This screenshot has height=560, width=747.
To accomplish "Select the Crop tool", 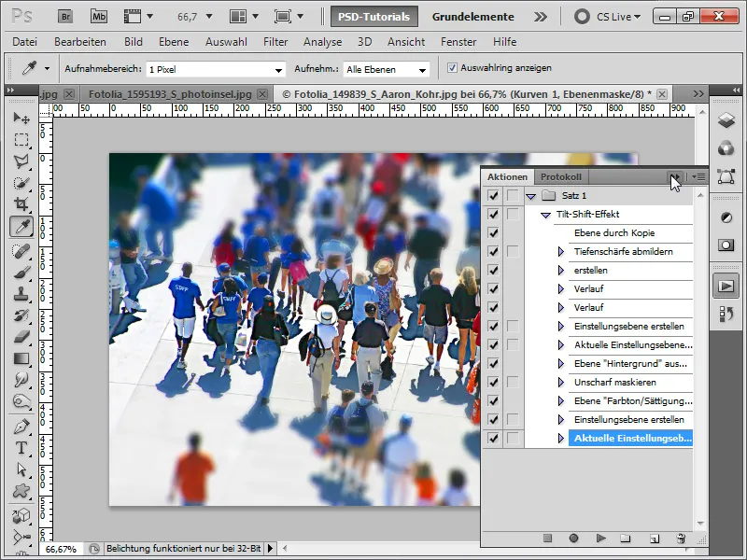I will (x=21, y=204).
